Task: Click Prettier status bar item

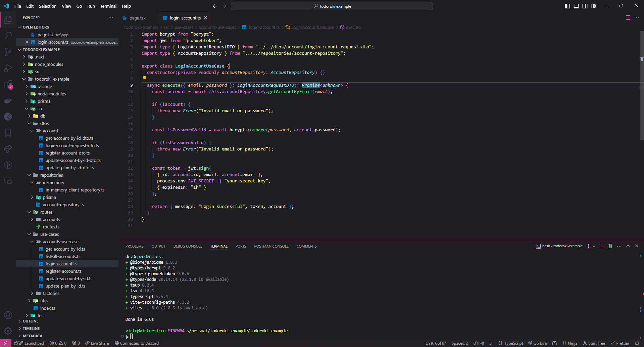Action: 620,343
